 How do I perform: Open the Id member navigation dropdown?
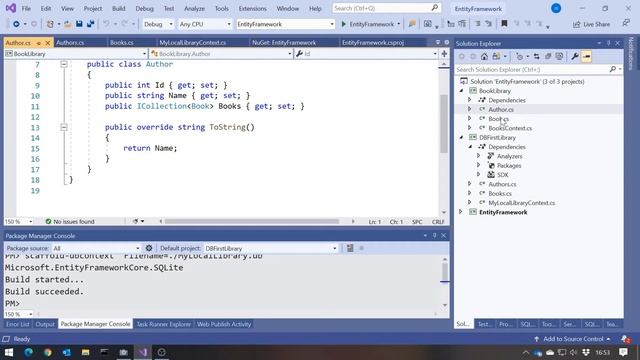(x=366, y=53)
